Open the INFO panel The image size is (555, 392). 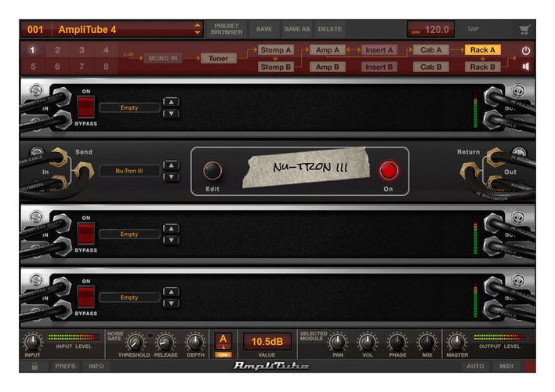click(x=96, y=366)
